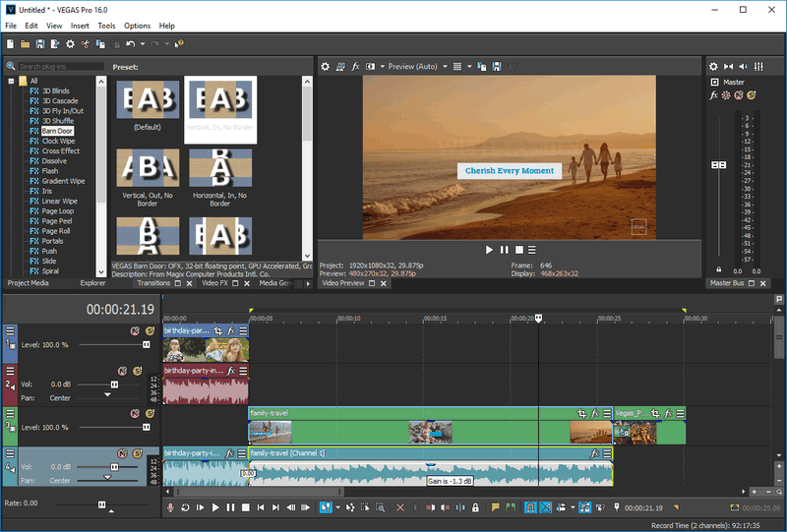Image resolution: width=787 pixels, height=532 pixels.
Task: Go to start in transport bar
Action: 261,507
